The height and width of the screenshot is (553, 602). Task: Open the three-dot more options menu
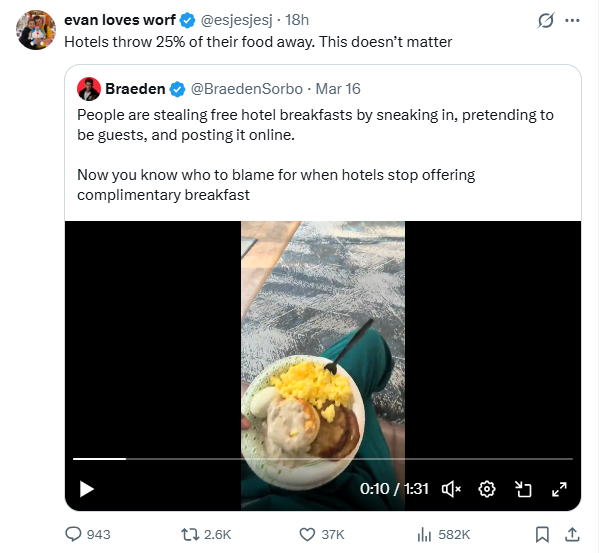[572, 20]
